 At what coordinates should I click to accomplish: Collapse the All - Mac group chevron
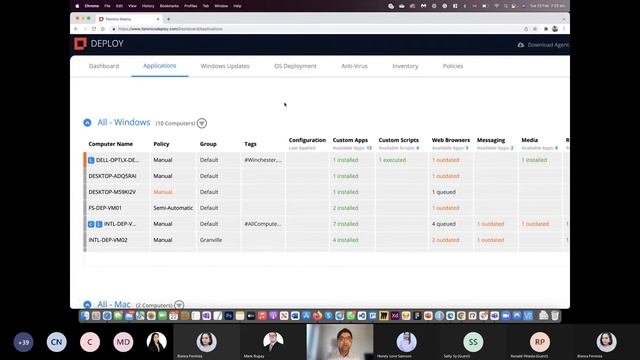(x=87, y=304)
